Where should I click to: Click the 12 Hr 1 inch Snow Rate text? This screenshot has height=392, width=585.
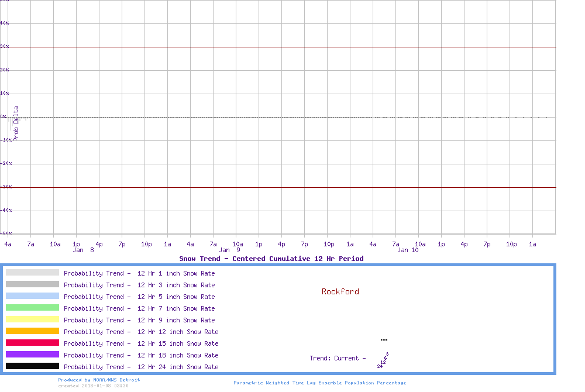pyautogui.click(x=176, y=273)
